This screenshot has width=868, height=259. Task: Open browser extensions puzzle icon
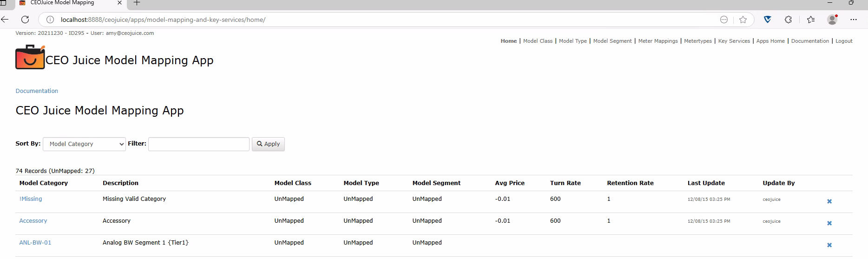coord(788,20)
